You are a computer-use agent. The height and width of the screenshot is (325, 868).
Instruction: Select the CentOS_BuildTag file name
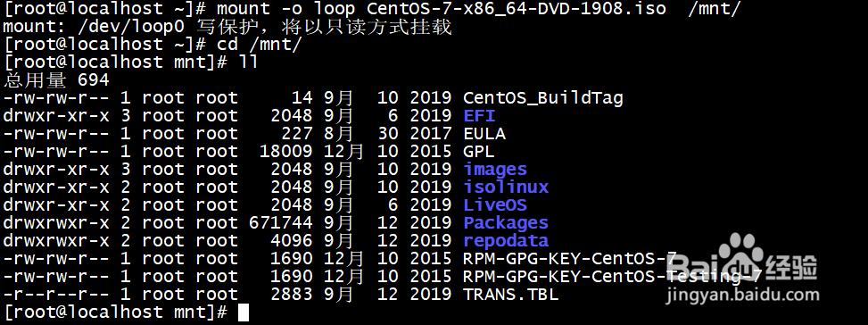tap(543, 98)
